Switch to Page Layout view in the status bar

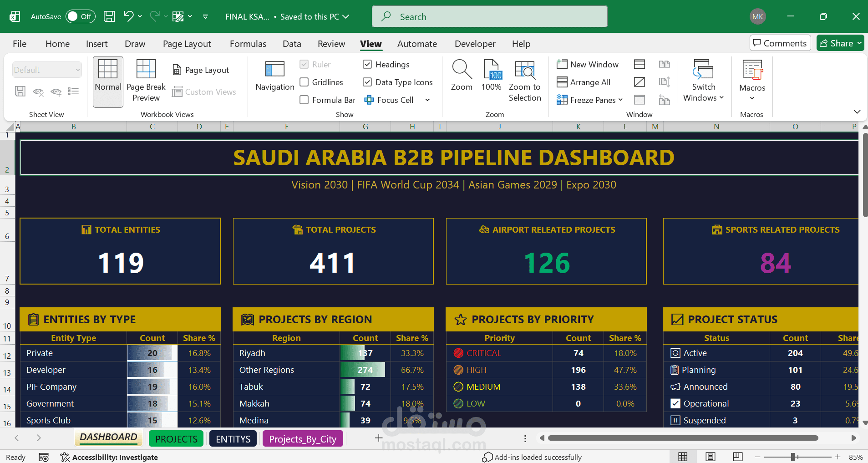[711, 457]
